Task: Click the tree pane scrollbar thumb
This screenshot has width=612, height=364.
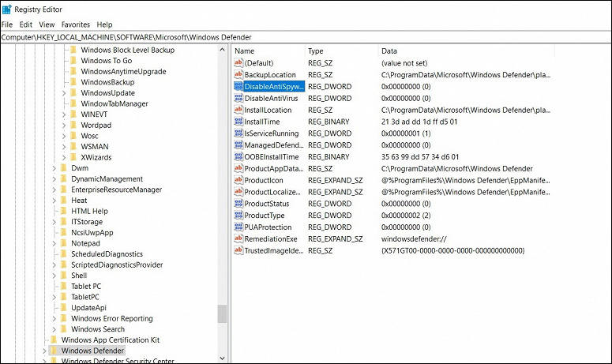Action: coord(222,314)
